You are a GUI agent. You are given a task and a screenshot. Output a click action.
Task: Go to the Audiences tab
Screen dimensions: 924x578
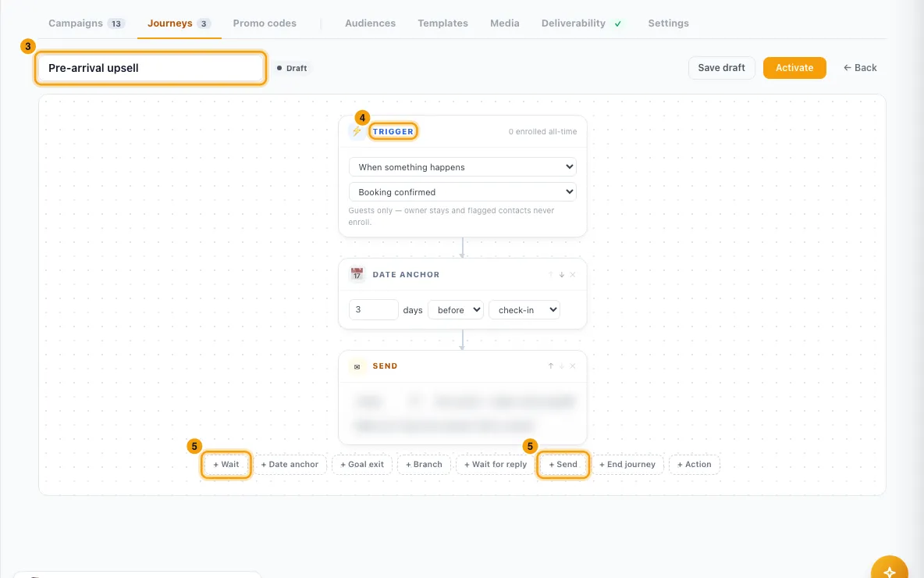(x=370, y=23)
